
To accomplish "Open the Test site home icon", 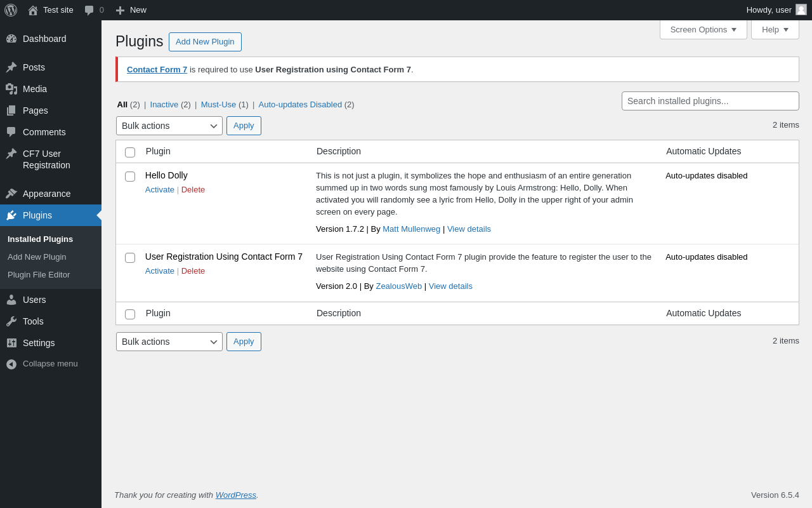I will (x=33, y=10).
